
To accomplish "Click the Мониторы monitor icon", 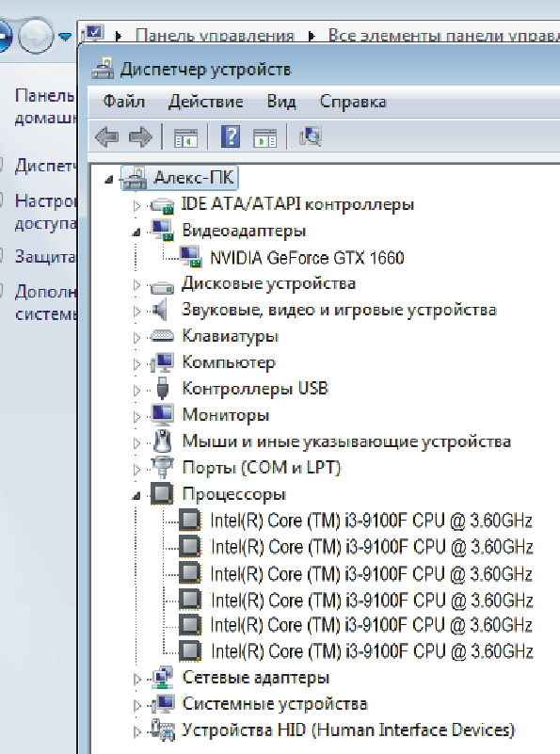I will [162, 415].
